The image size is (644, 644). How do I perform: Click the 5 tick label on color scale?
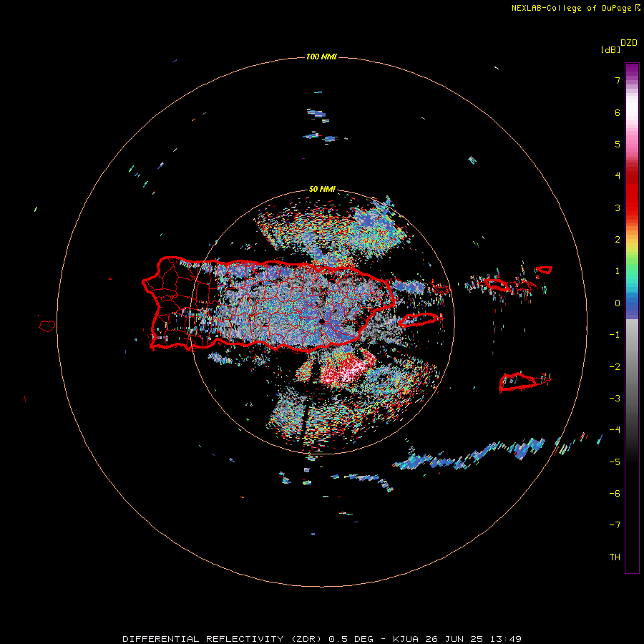pyautogui.click(x=618, y=144)
